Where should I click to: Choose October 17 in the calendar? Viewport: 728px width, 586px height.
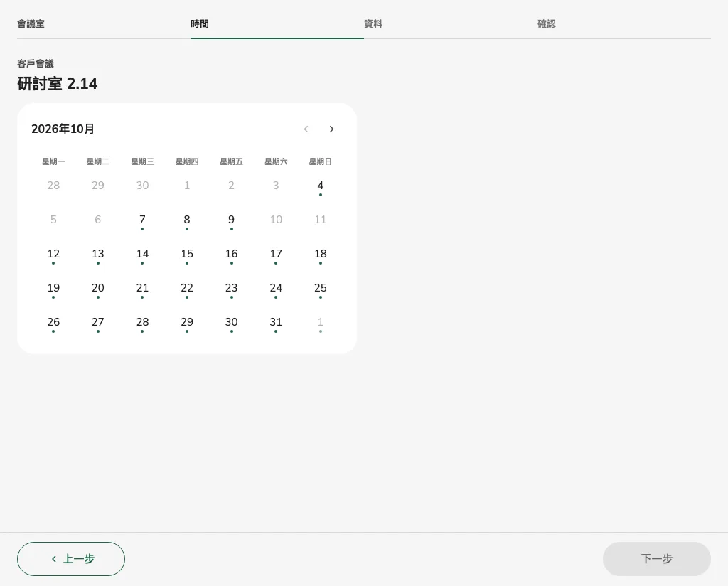[276, 254]
